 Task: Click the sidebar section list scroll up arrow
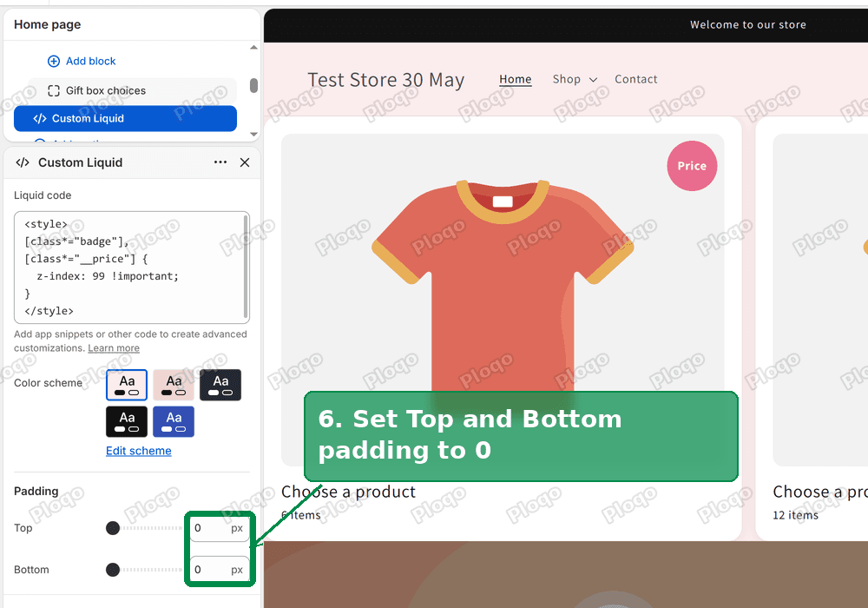point(253,48)
